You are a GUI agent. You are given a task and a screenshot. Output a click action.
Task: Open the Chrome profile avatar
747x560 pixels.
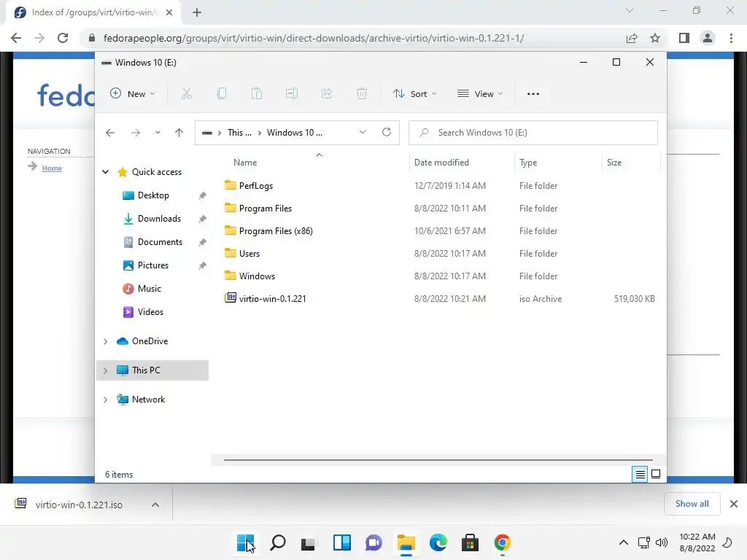pos(708,38)
